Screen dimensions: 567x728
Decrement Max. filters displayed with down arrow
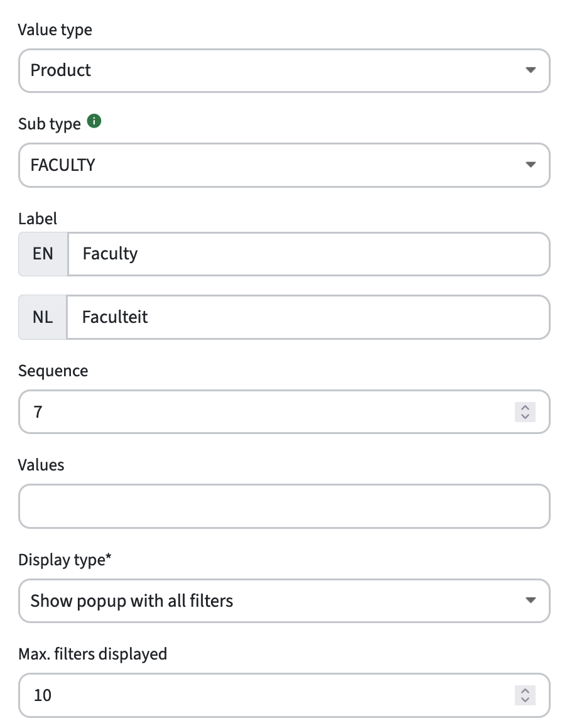tap(525, 700)
